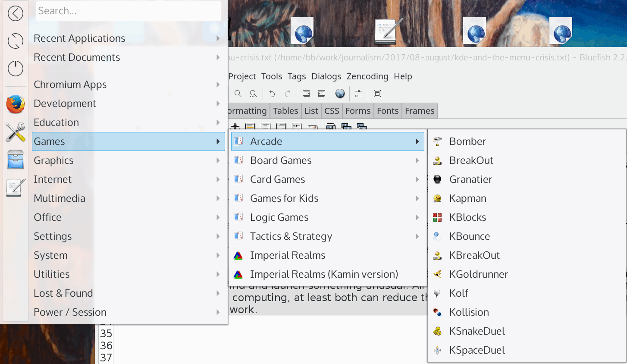
Task: Open the Graphics category
Action: point(129,160)
